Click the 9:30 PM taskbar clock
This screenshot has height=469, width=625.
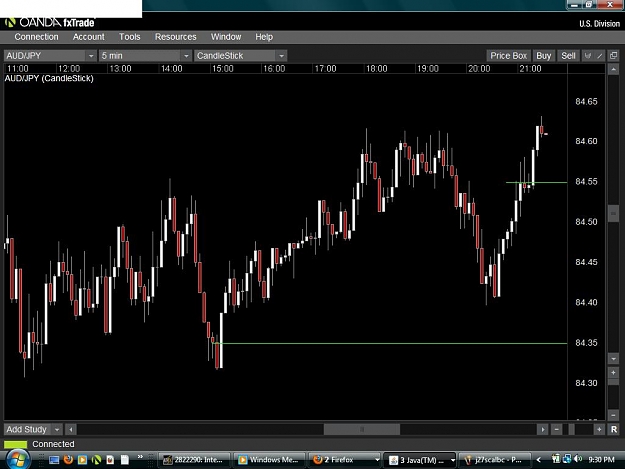[x=601, y=460]
